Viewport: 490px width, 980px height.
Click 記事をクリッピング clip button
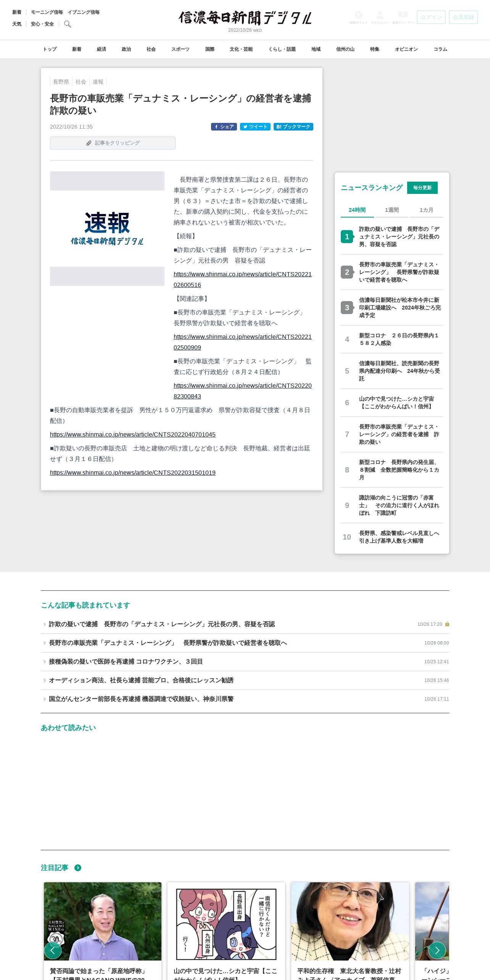[x=113, y=143]
